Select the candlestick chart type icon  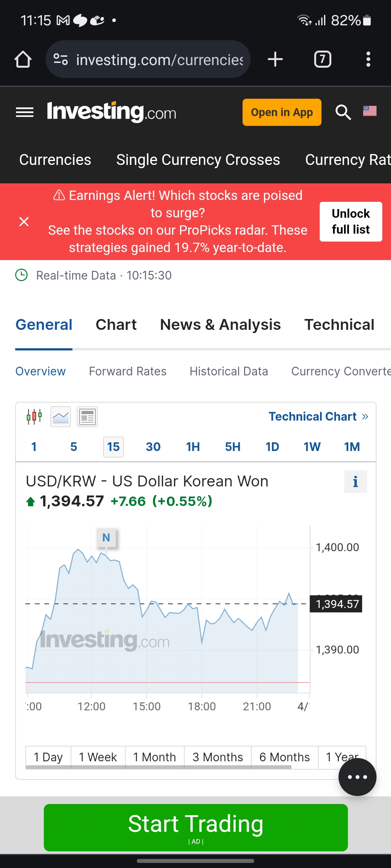click(34, 417)
